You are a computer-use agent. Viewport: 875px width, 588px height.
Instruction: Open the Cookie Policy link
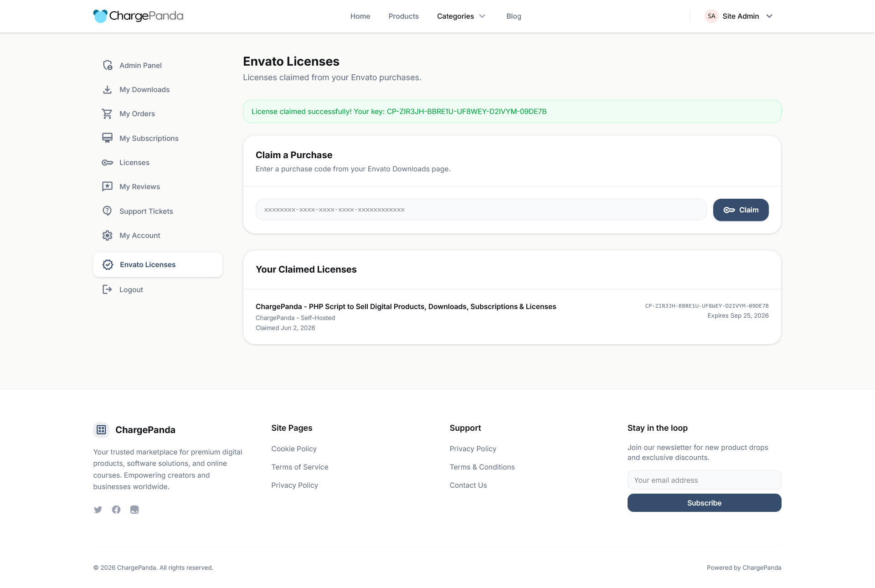click(x=294, y=449)
